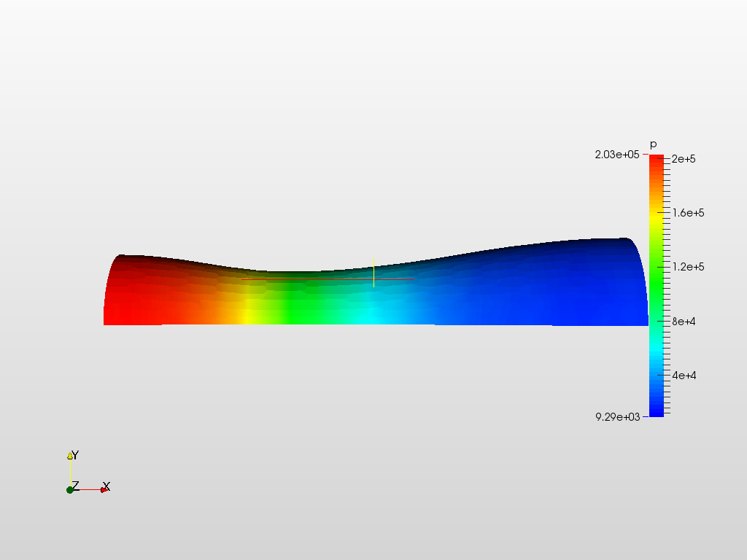The image size is (747, 560).
Task: Click the tick marks on the color legend
Action: click(666, 284)
